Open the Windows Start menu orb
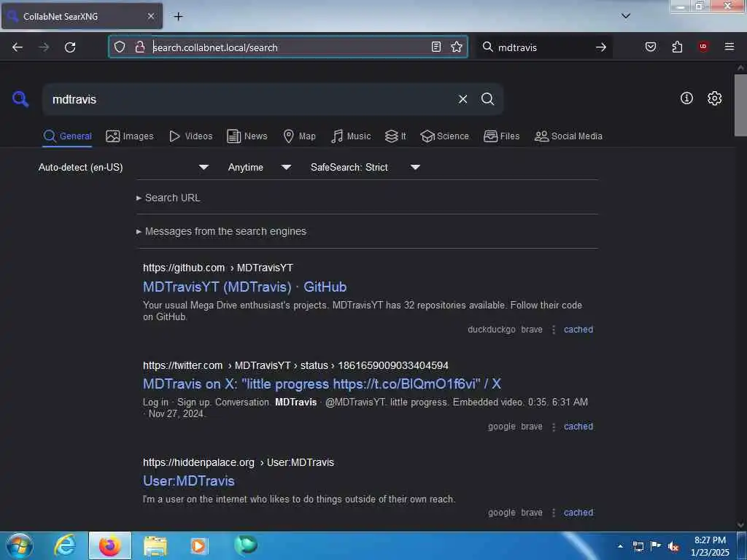 (20, 545)
